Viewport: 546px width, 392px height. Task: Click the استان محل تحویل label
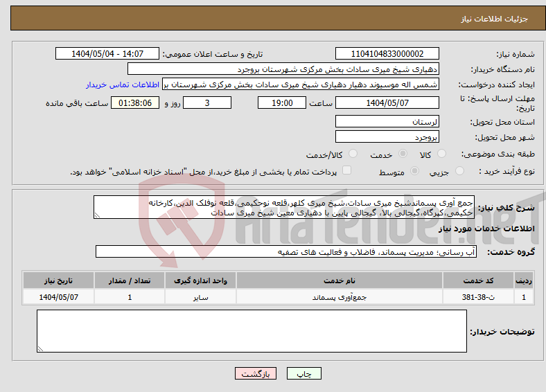pyautogui.click(x=502, y=122)
